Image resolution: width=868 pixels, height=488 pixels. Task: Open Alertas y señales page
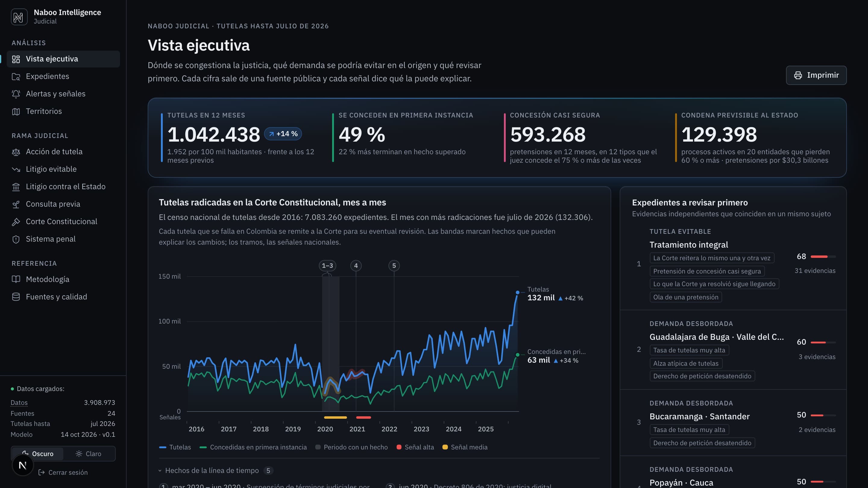coord(63,94)
